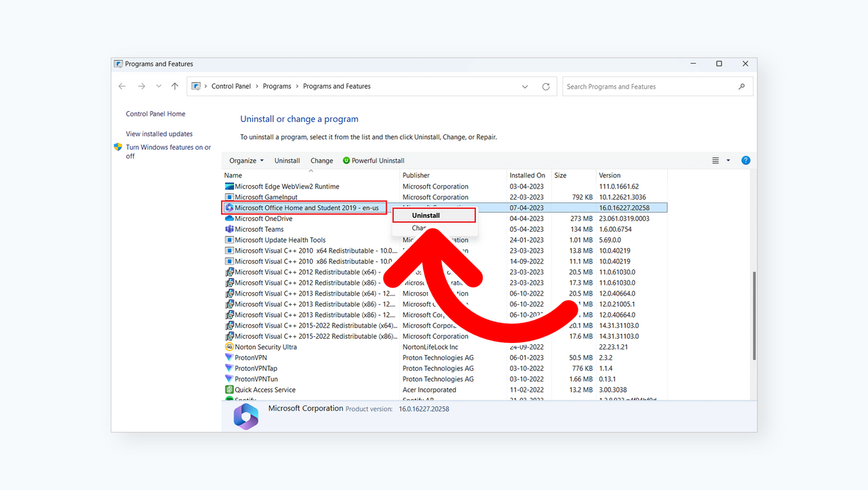Click the ProtonVPN icon in the program list

pos(230,357)
